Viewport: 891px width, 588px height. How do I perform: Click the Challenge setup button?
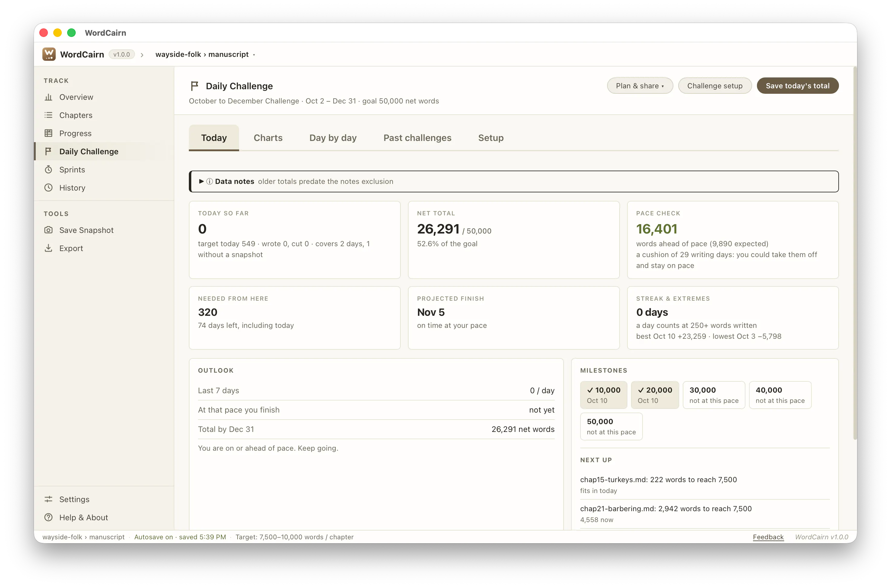(x=715, y=86)
